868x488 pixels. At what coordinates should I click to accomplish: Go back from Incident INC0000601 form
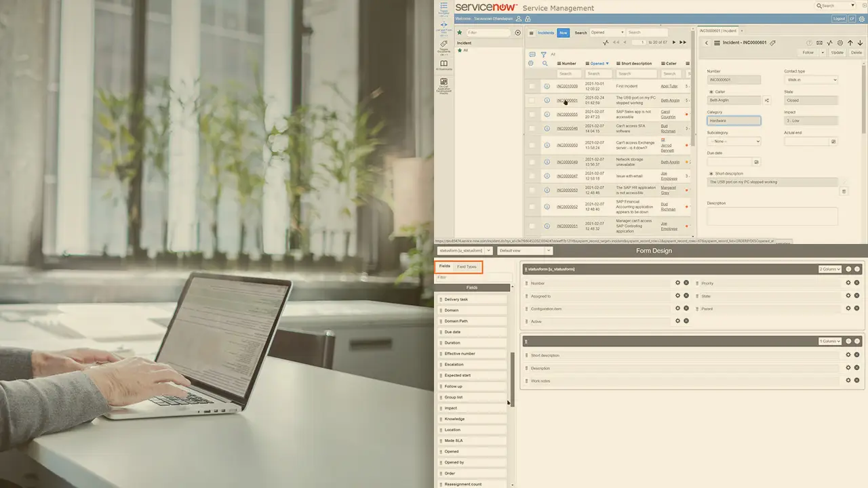(706, 43)
